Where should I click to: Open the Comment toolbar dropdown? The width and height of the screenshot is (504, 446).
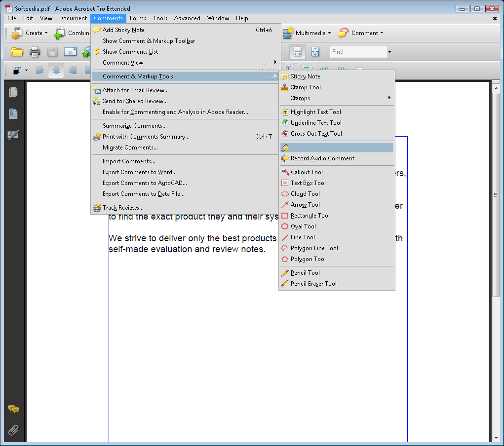tap(360, 33)
